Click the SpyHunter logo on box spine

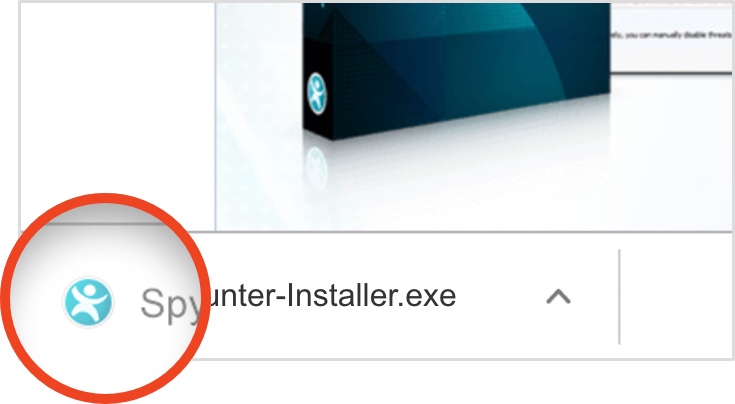(317, 94)
